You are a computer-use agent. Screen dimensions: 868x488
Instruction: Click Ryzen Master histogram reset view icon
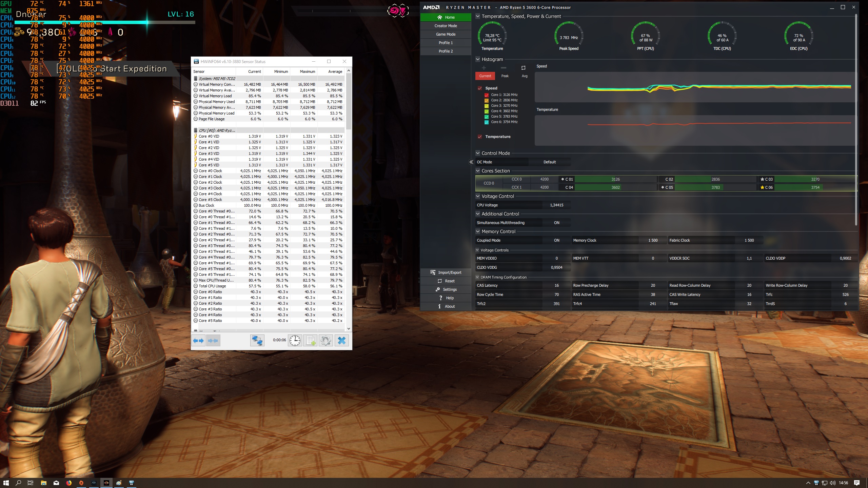tap(523, 68)
